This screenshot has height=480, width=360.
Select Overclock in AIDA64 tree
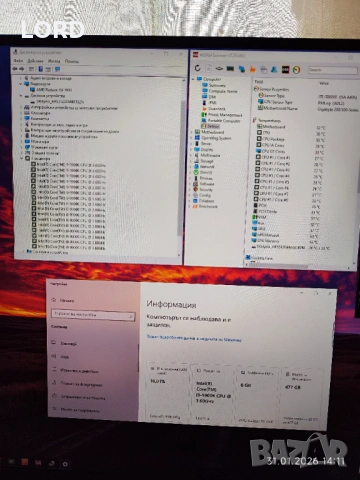217,109
